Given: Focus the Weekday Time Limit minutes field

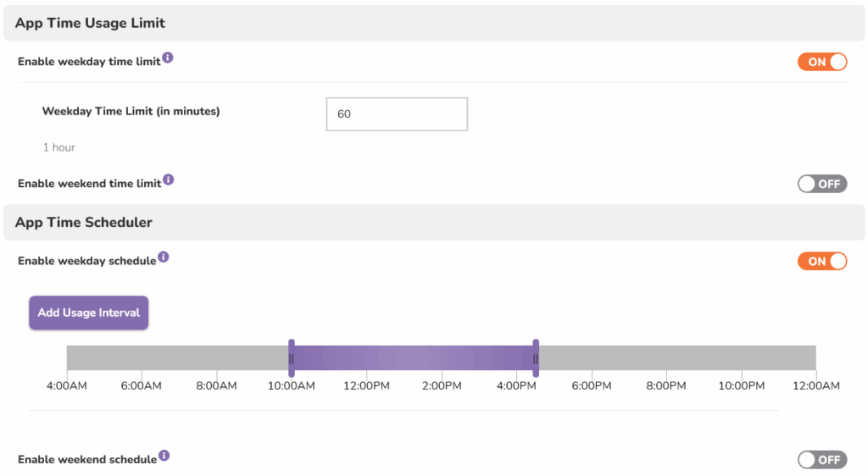Looking at the screenshot, I should coord(397,114).
